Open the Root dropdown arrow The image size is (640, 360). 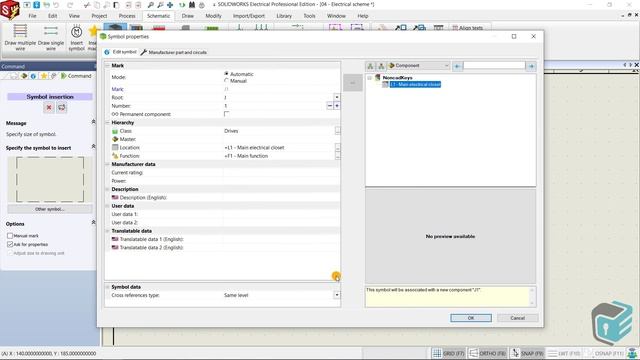point(337,97)
